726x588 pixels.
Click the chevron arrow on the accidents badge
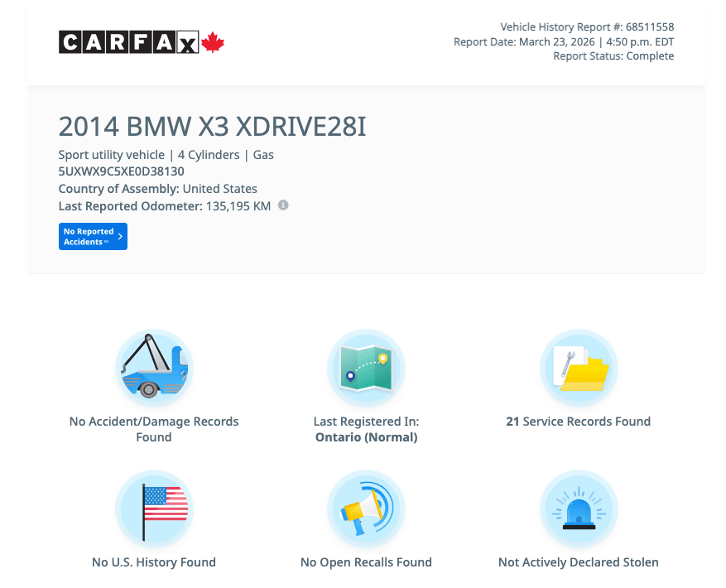tap(120, 237)
